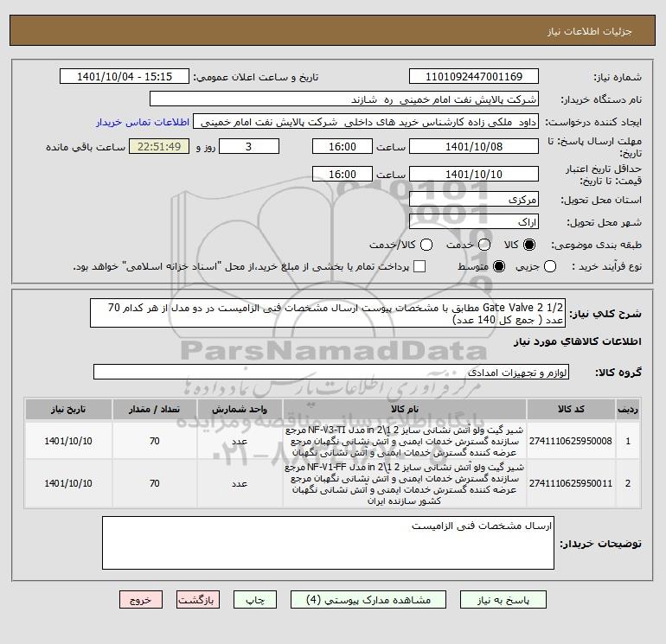Click the goods group field لوازم و تجهیزات امدادی
The width and height of the screenshot is (666, 644).
pyautogui.click(x=331, y=372)
